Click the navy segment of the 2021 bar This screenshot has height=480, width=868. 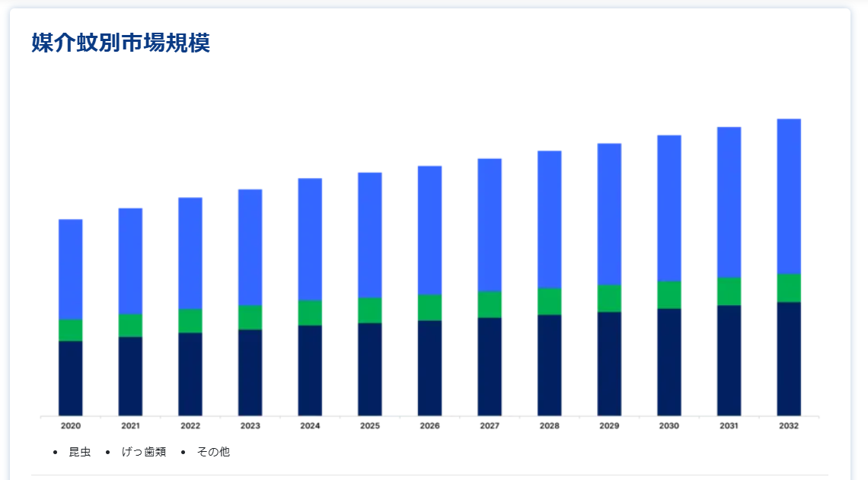(130, 376)
